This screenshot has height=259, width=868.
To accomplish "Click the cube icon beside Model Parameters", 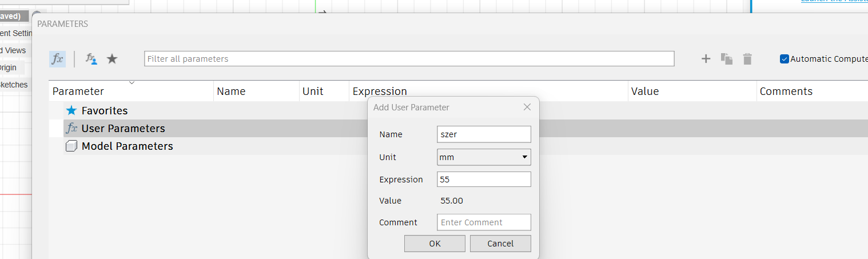I will click(x=71, y=146).
